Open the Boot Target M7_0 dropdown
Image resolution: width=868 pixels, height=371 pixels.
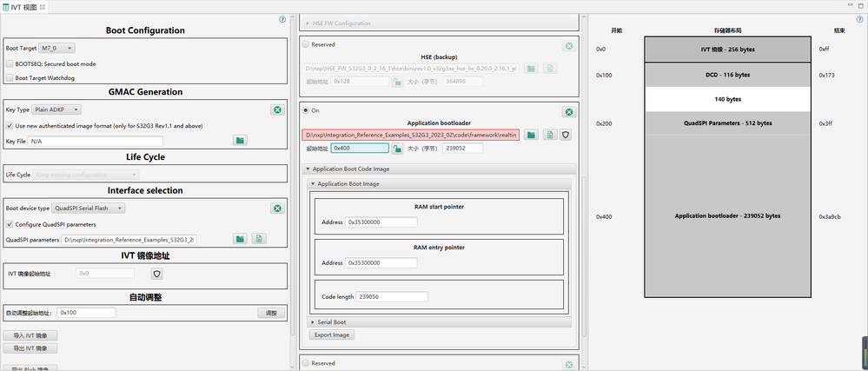(x=57, y=48)
